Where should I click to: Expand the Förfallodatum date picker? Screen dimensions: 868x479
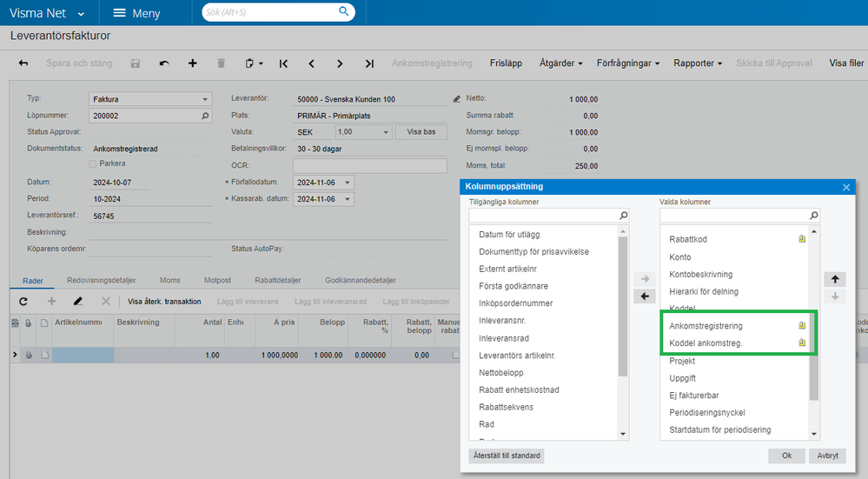[x=348, y=183]
